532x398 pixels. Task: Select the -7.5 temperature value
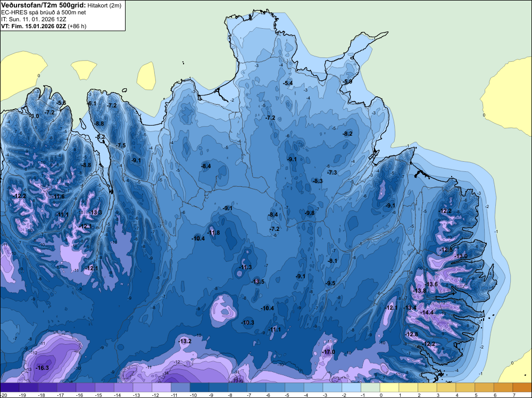coord(120,146)
